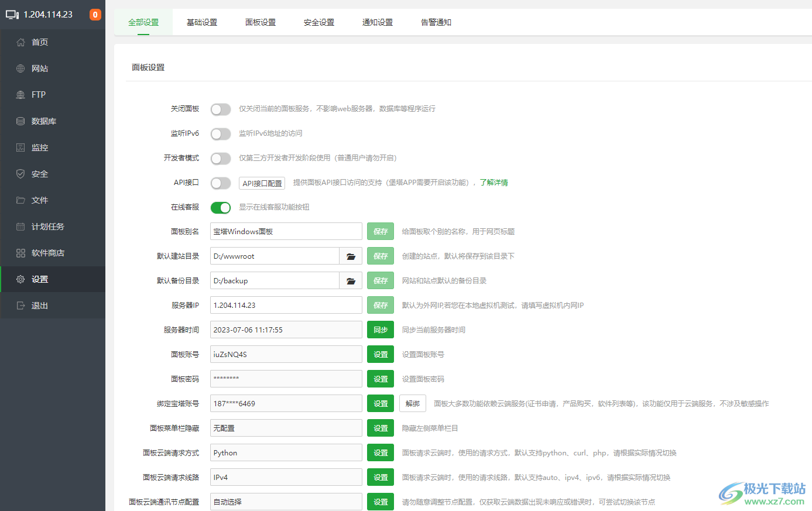The image size is (812, 511).
Task: Click the 服务器时间 field
Action: pyautogui.click(x=286, y=330)
